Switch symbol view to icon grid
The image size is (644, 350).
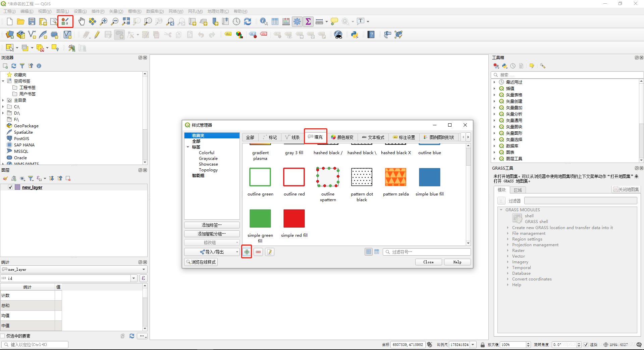click(369, 252)
